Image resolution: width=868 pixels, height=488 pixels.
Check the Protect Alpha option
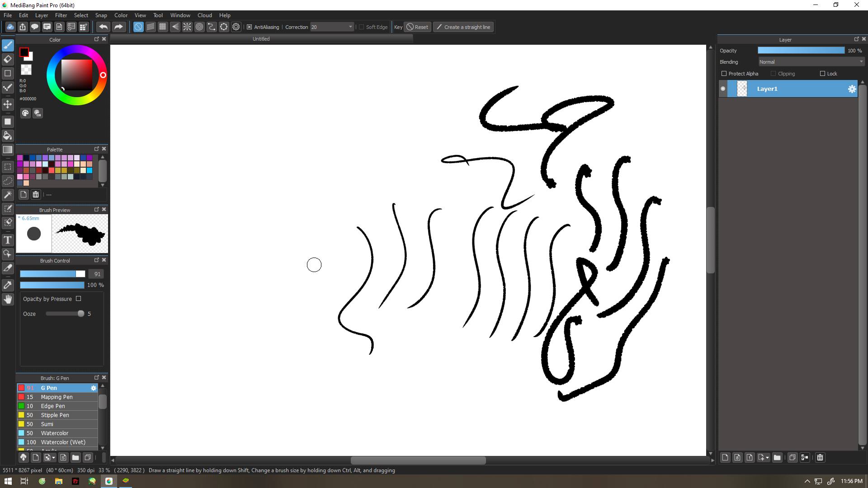pyautogui.click(x=724, y=74)
